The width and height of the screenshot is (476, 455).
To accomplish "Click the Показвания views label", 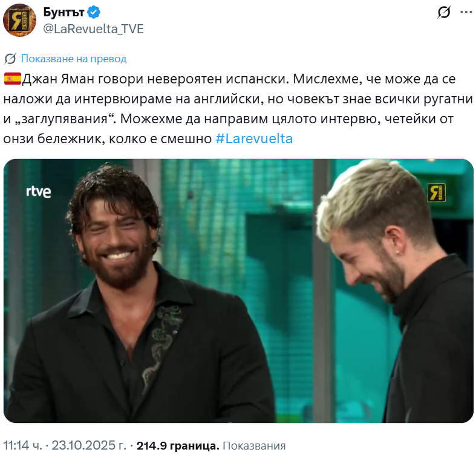I will [254, 446].
